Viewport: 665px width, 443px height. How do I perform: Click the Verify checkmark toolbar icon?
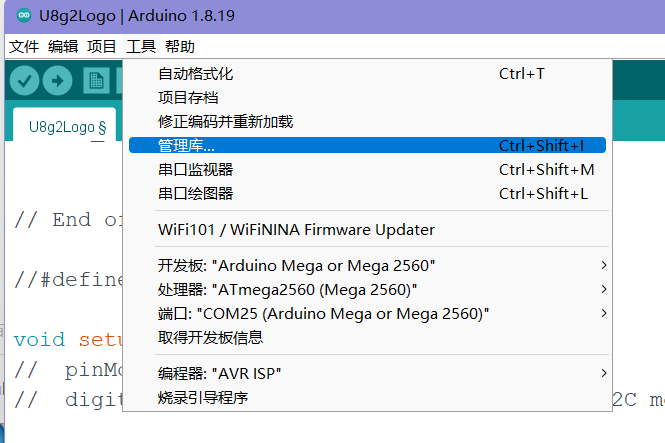[x=25, y=81]
